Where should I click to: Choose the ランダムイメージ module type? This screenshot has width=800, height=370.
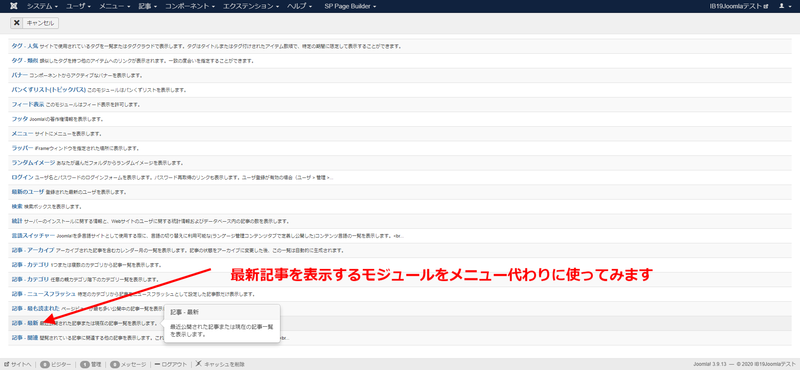click(33, 163)
